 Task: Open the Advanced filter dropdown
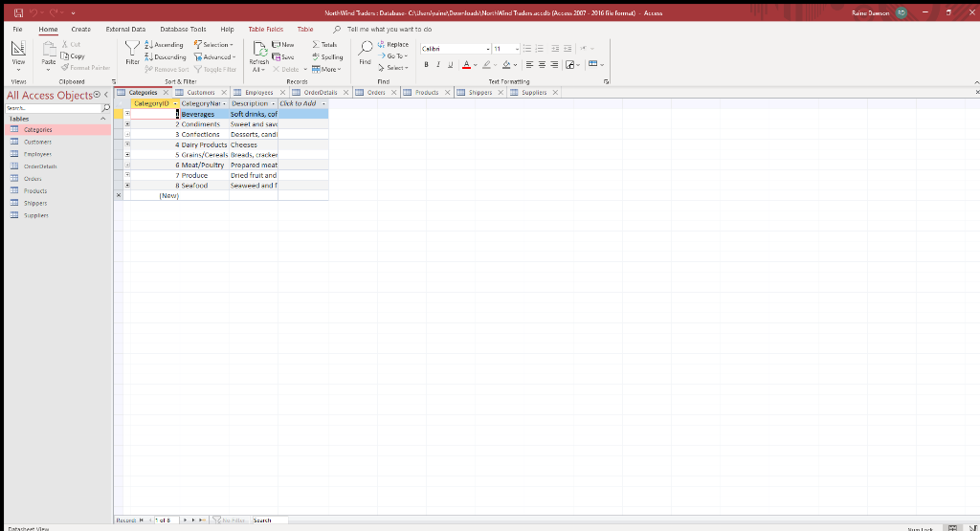point(214,56)
